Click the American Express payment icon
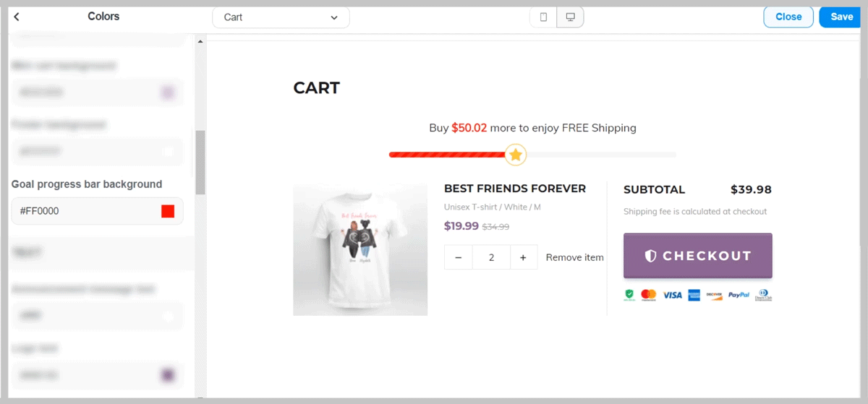The width and height of the screenshot is (868, 404). pyautogui.click(x=694, y=295)
